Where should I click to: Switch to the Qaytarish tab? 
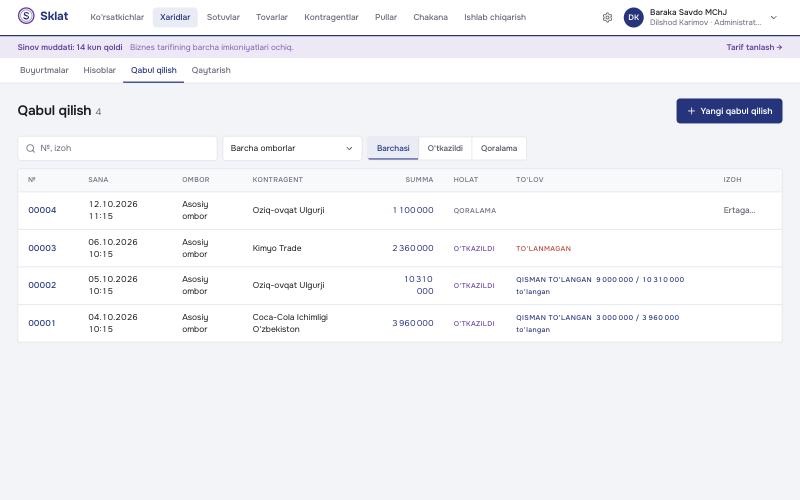(x=211, y=70)
